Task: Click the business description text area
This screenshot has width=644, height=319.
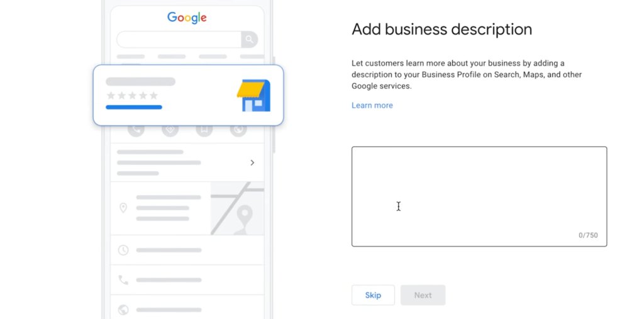Action: (x=479, y=196)
